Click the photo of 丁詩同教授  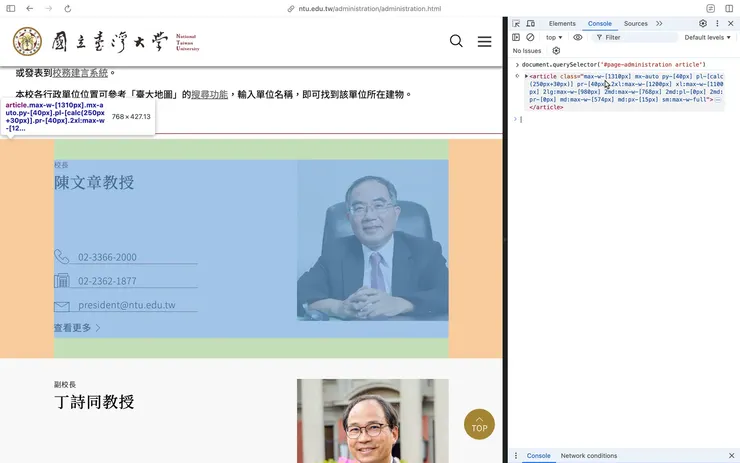[372, 421]
